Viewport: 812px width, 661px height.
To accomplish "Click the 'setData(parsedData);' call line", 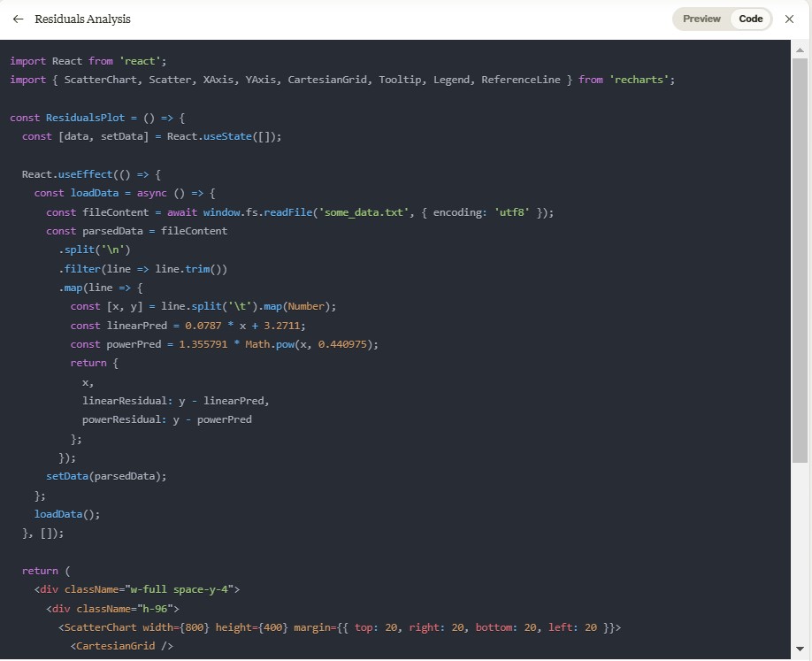I will [106, 476].
